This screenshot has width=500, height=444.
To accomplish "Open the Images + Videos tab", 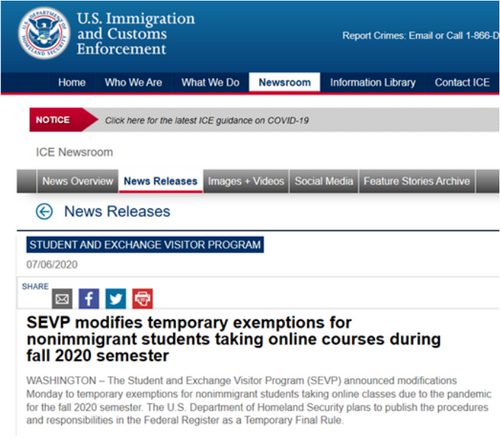I will click(246, 181).
